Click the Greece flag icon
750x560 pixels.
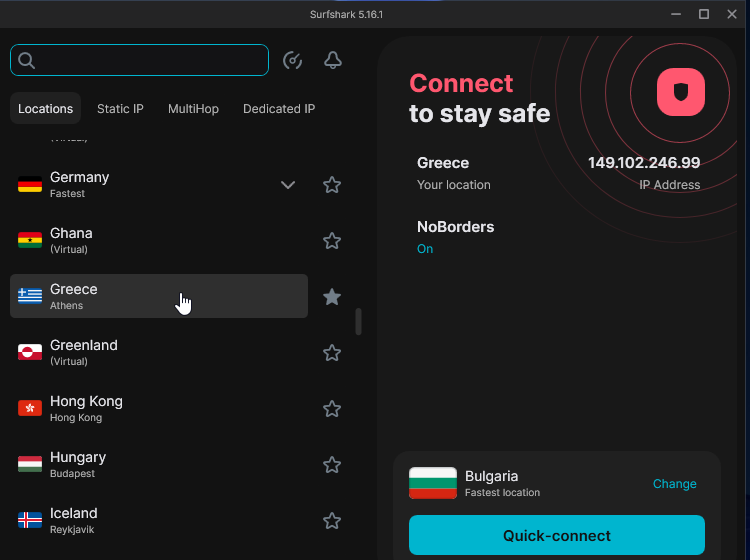tap(30, 296)
